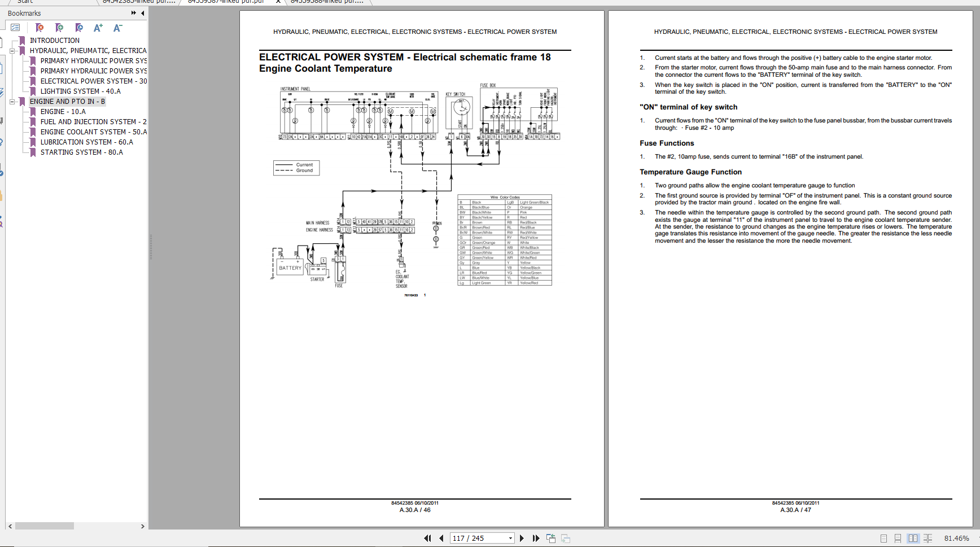Click the LIGHTING SYSTEM bookmark ribbon icon
This screenshot has height=547, width=980.
33,91
